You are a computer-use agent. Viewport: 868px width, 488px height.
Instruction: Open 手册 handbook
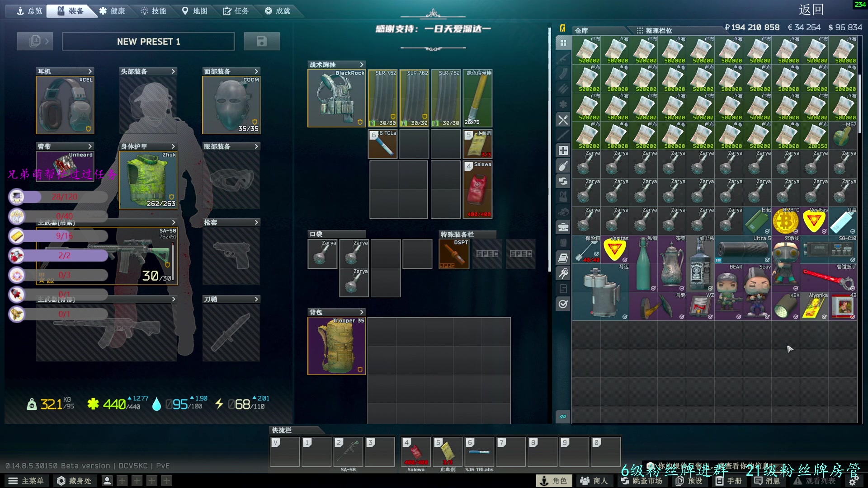pos(729,481)
